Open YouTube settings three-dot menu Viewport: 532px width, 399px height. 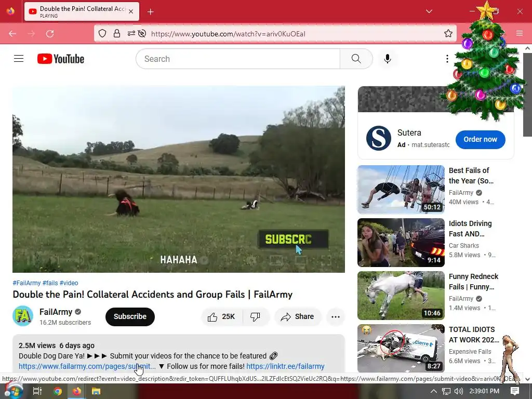(447, 59)
